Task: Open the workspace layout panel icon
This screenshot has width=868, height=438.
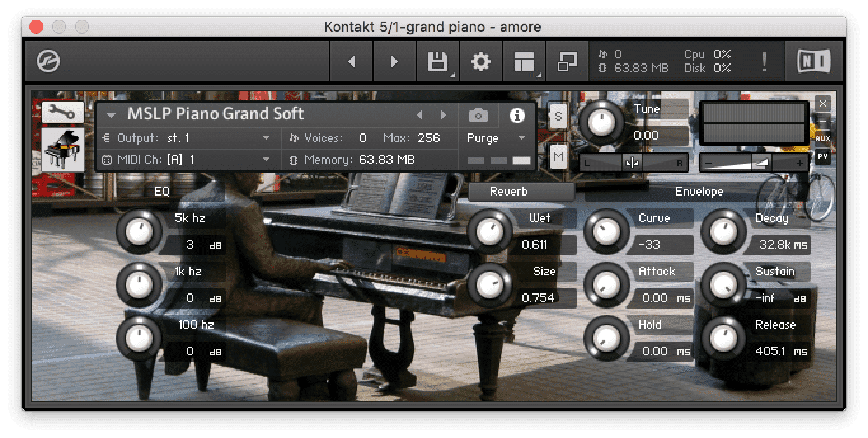Action: [524, 62]
